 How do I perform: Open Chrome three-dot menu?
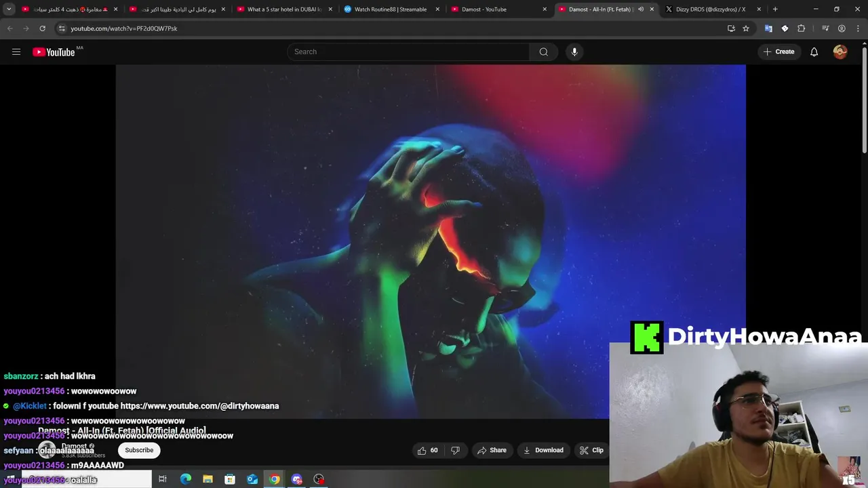(858, 28)
